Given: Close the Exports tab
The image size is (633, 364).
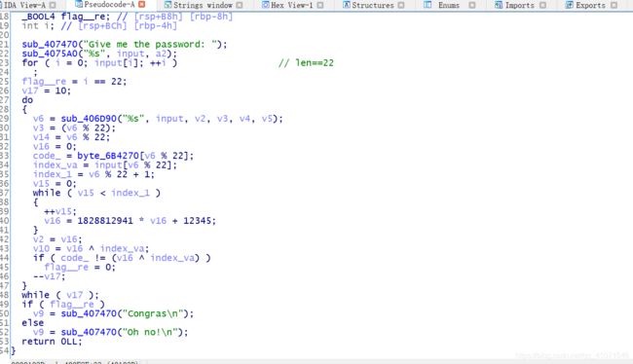Looking at the screenshot, I should tap(614, 5).
